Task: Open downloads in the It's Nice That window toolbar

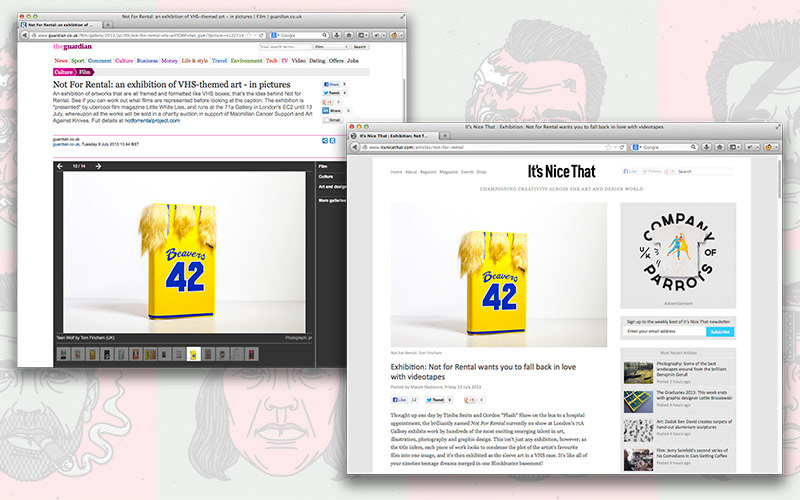Action: tap(707, 147)
